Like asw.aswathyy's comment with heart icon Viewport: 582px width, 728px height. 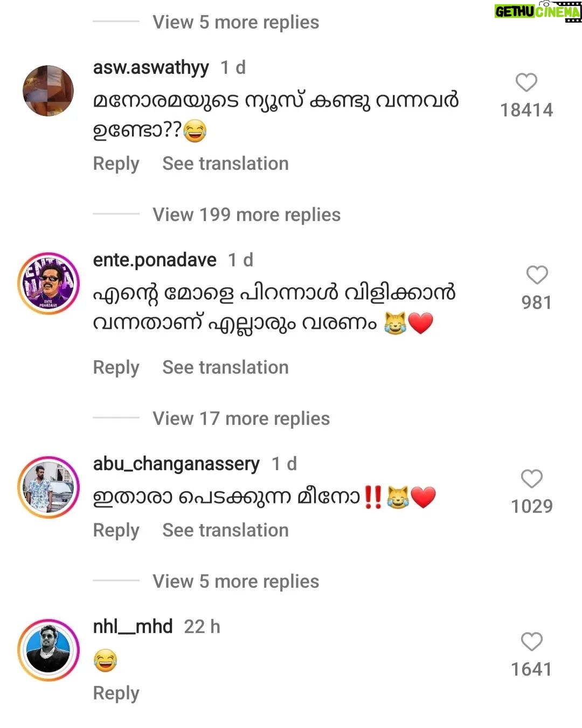pyautogui.click(x=526, y=83)
